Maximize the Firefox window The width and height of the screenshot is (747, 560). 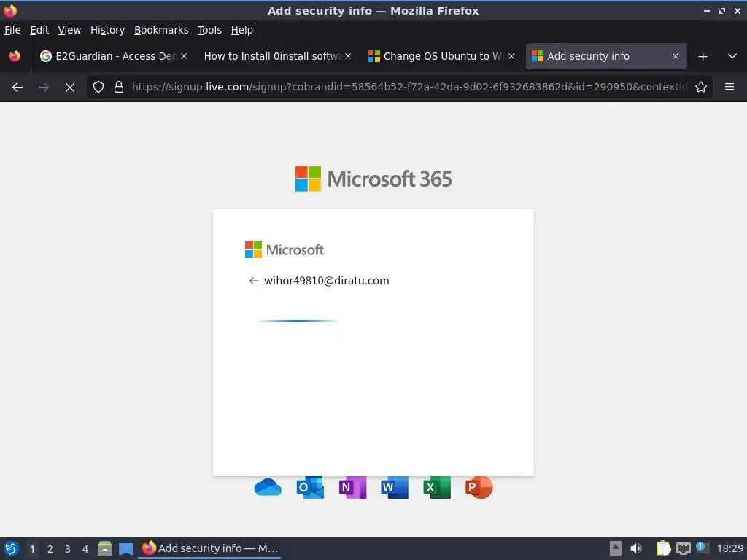click(x=721, y=10)
